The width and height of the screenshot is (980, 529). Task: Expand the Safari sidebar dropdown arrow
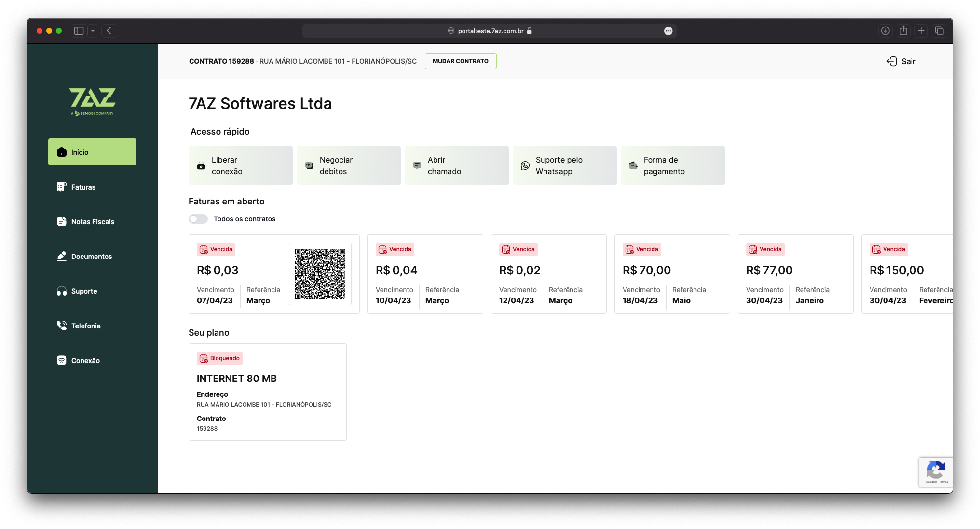pyautogui.click(x=93, y=31)
